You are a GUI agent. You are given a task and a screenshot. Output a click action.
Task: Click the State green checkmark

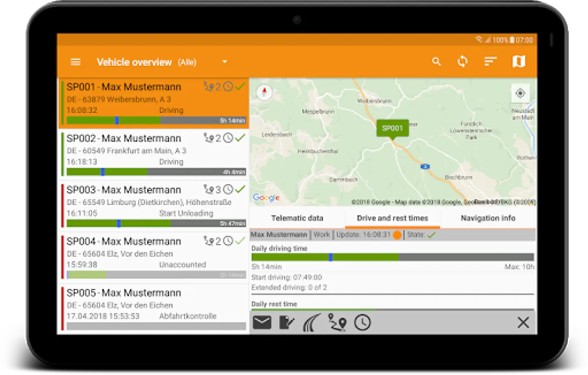432,235
